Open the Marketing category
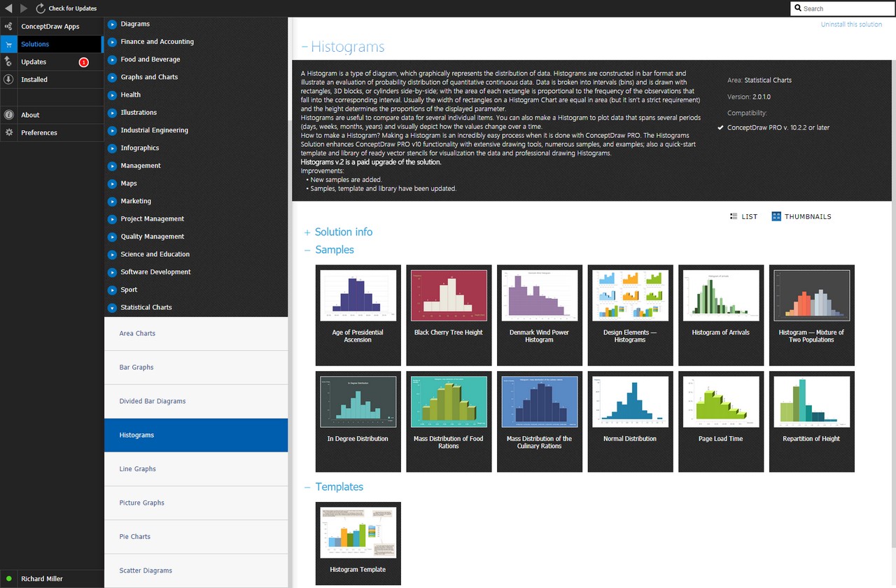 pyautogui.click(x=136, y=201)
